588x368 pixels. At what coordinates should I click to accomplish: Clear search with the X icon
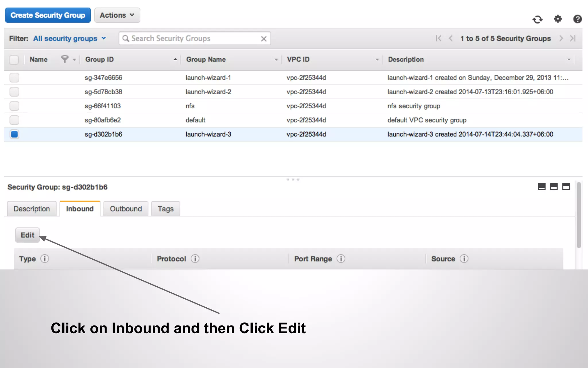(x=264, y=39)
